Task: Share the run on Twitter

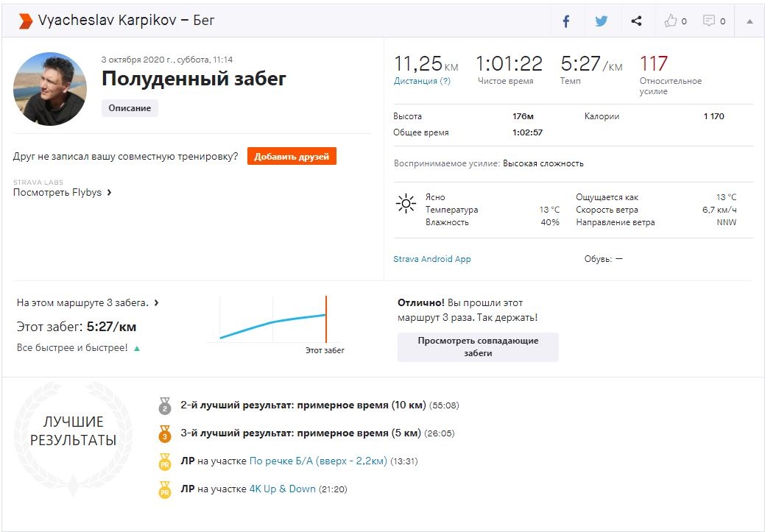Action: [x=602, y=21]
